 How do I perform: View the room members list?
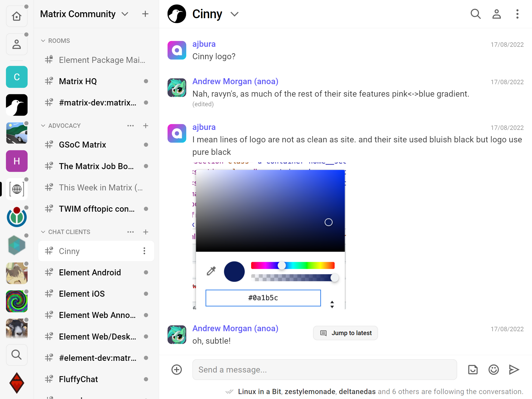[x=496, y=14]
